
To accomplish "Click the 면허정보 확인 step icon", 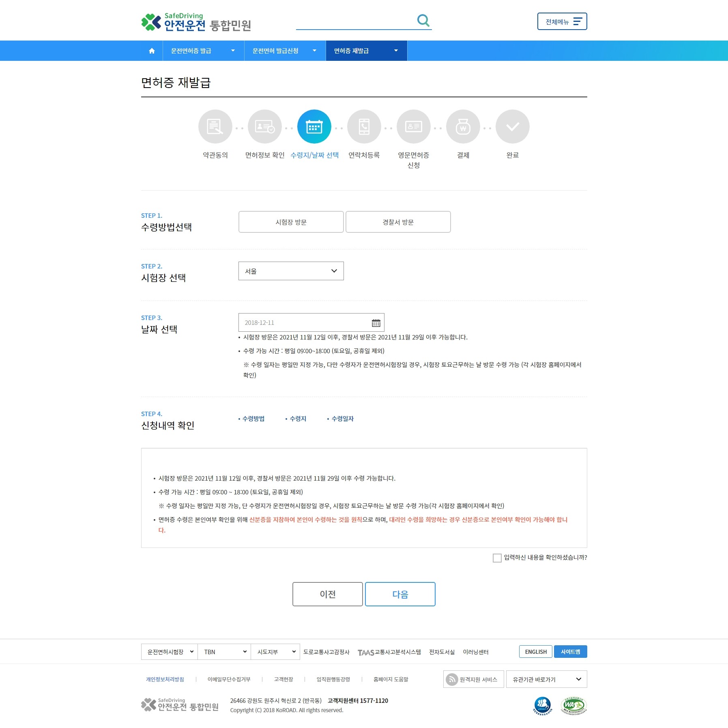I will click(x=265, y=127).
